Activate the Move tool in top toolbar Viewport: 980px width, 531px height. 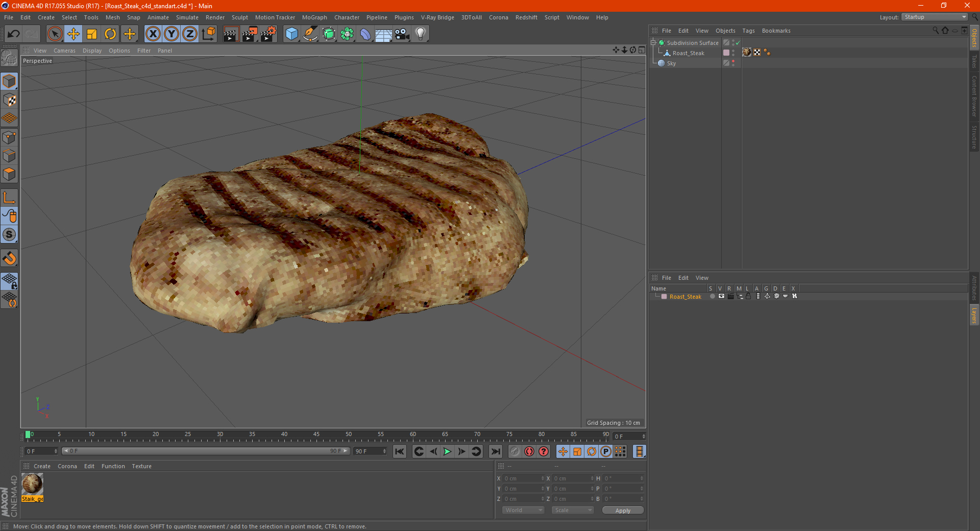73,34
